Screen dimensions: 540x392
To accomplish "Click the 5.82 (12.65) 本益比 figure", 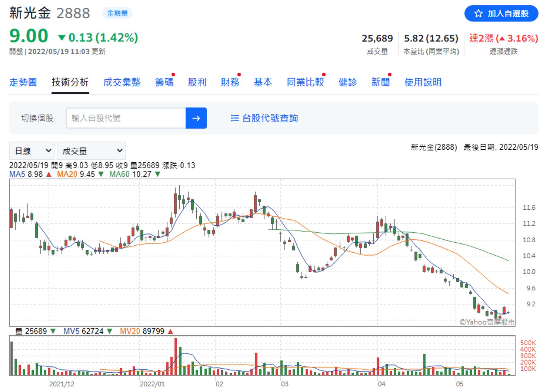I will click(431, 38).
